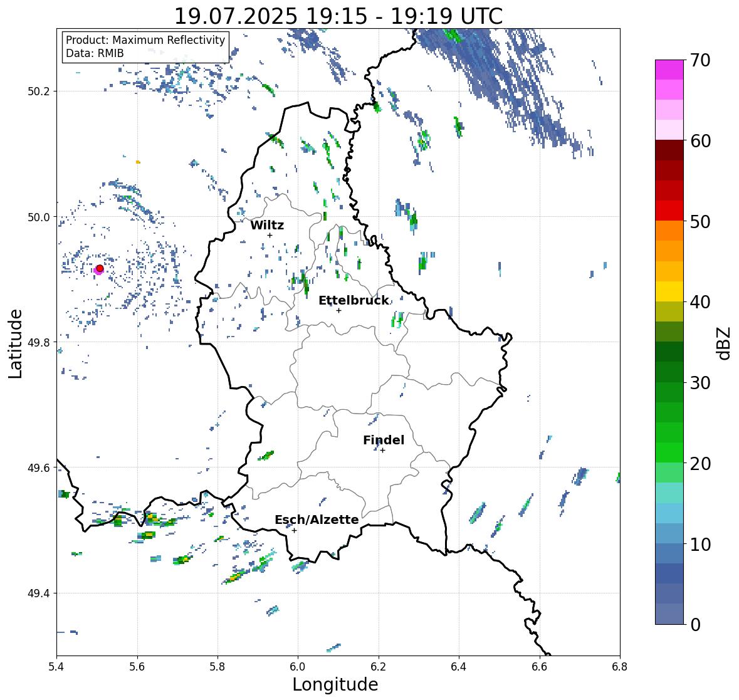The height and width of the screenshot is (700, 739).
Task: Click the Findel station cross marker
Action: point(383,451)
